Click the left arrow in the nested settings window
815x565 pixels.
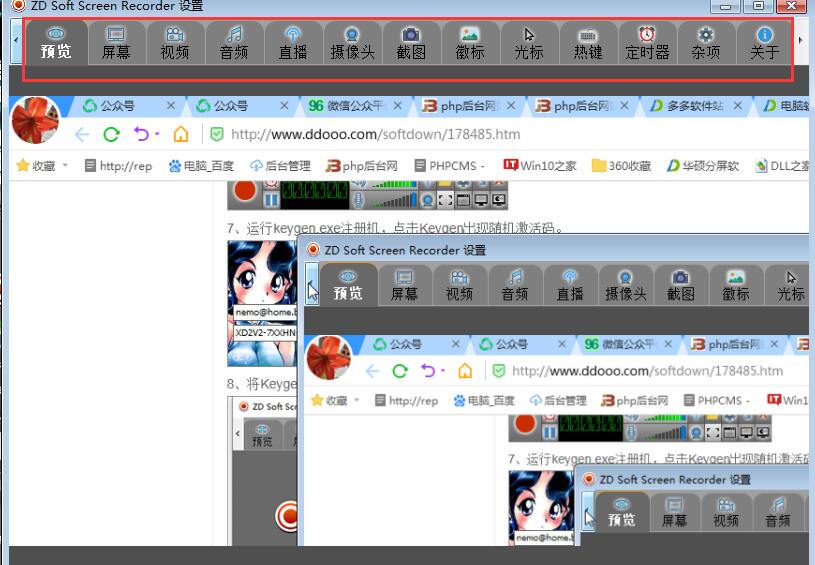point(312,284)
